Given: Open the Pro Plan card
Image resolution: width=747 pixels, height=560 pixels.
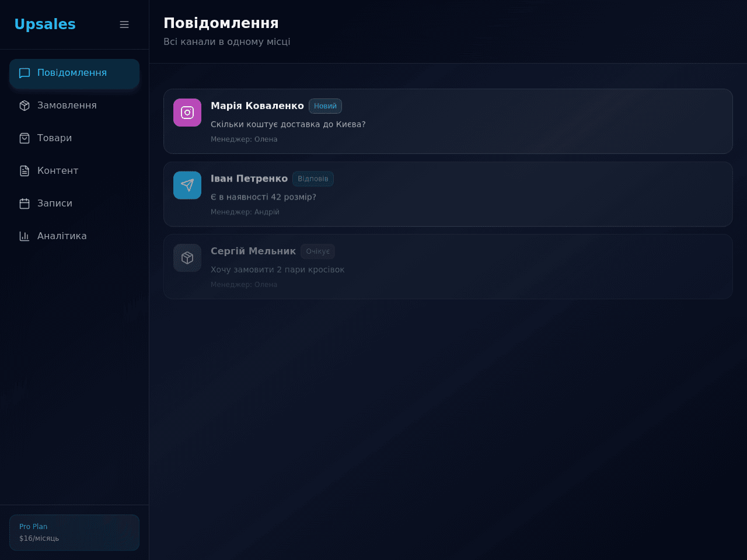Looking at the screenshot, I should (x=74, y=533).
